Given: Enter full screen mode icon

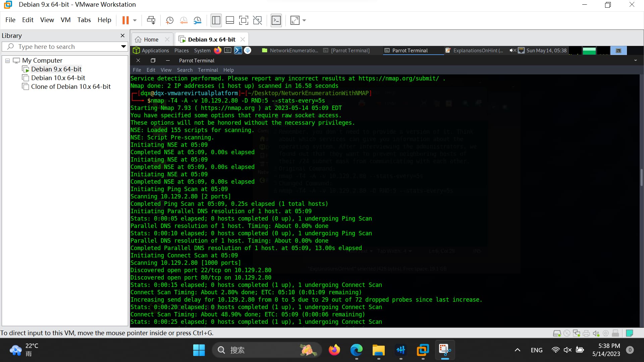Looking at the screenshot, I should (x=244, y=20).
